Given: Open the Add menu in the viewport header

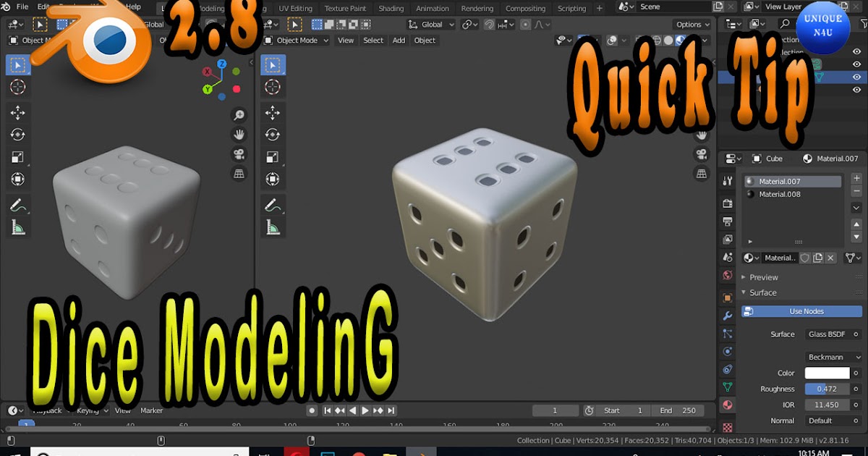Looking at the screenshot, I should [398, 41].
